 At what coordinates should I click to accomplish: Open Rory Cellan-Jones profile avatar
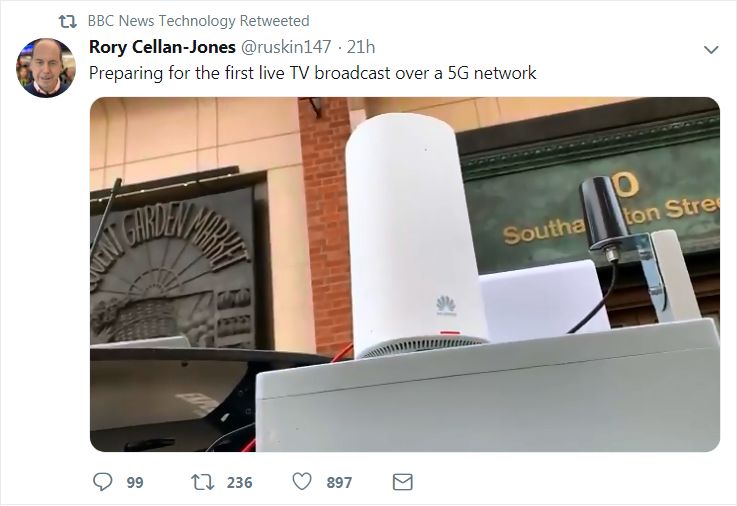click(x=46, y=68)
